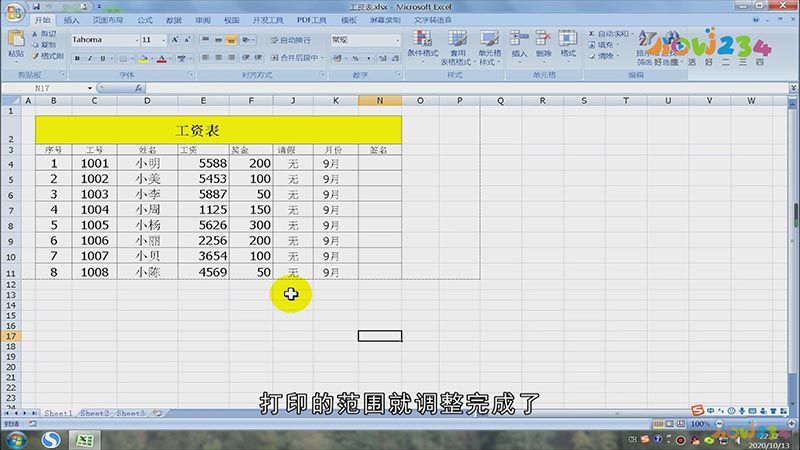800x450 pixels.
Task: Switch to the Developer (开发工具) tab
Action: click(268, 20)
